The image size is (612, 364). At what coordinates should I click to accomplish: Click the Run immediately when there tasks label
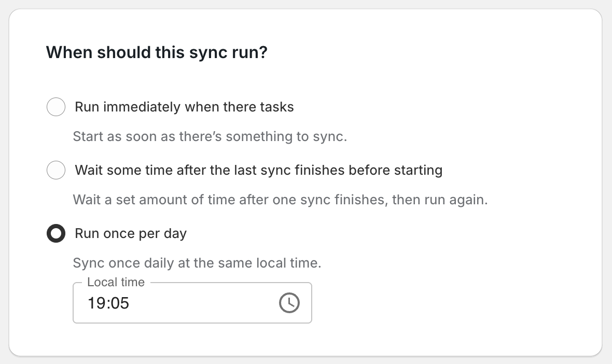pos(184,107)
